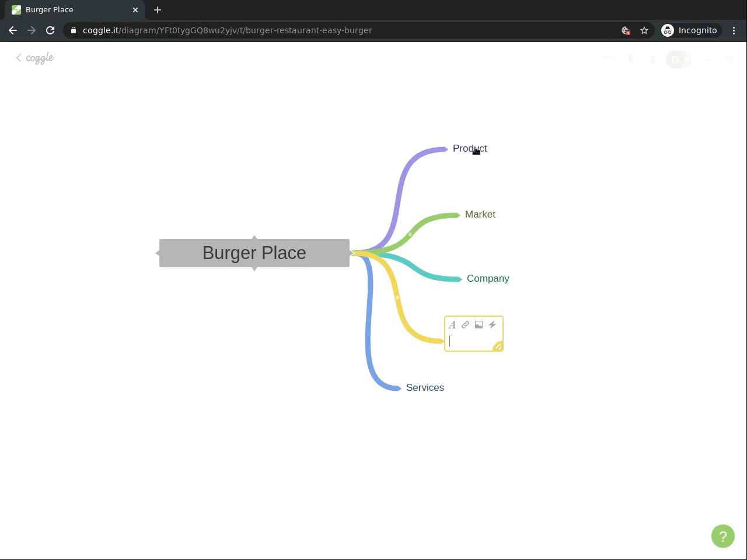This screenshot has height=560, width=747.
Task: Select the Company branch label
Action: (488, 279)
